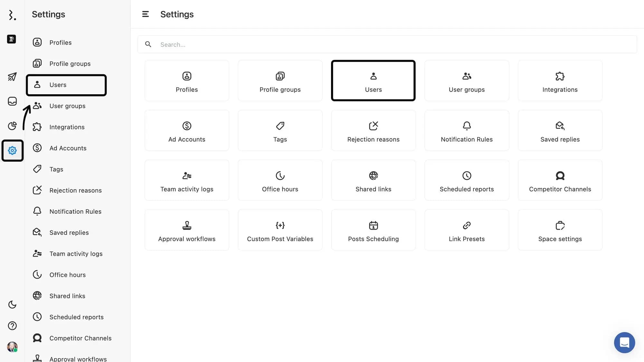Click the Profile groups card
This screenshot has width=644, height=362.
(280, 80)
